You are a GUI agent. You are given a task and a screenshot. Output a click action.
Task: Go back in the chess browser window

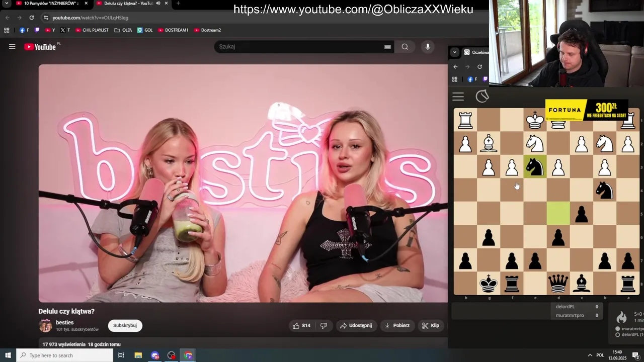(455, 67)
